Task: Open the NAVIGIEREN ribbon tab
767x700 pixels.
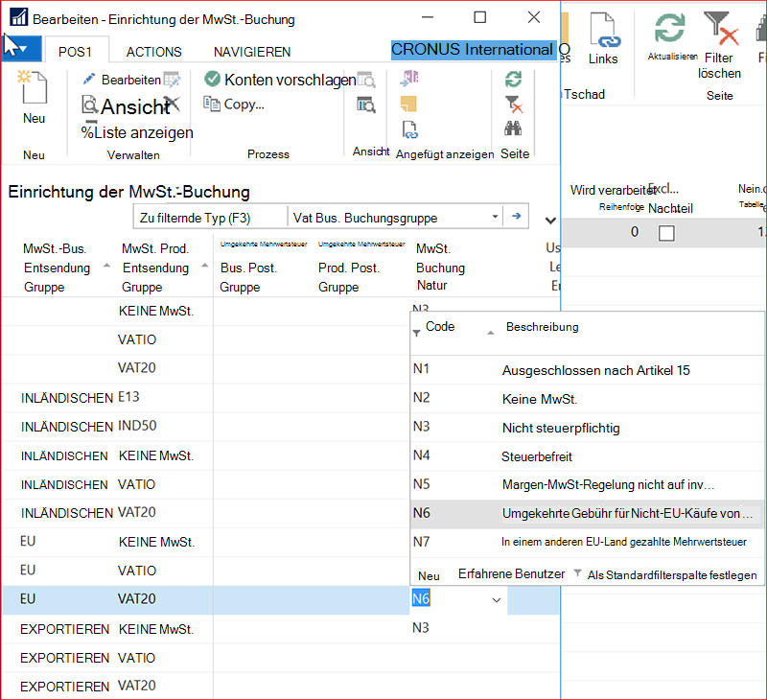Action: [x=252, y=52]
